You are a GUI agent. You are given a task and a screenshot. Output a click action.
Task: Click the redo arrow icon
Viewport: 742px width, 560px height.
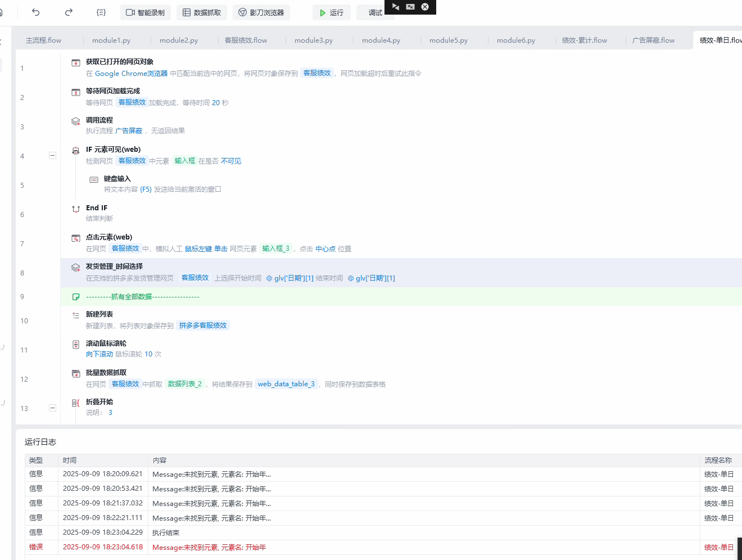point(69,12)
